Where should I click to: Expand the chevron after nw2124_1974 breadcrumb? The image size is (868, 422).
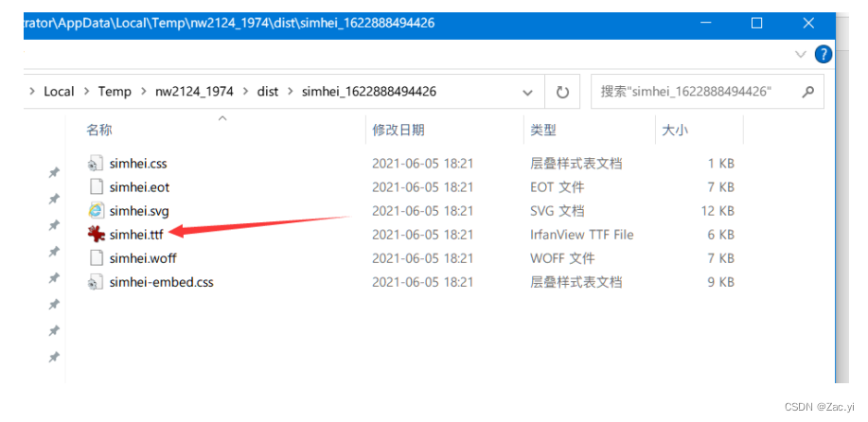click(245, 92)
